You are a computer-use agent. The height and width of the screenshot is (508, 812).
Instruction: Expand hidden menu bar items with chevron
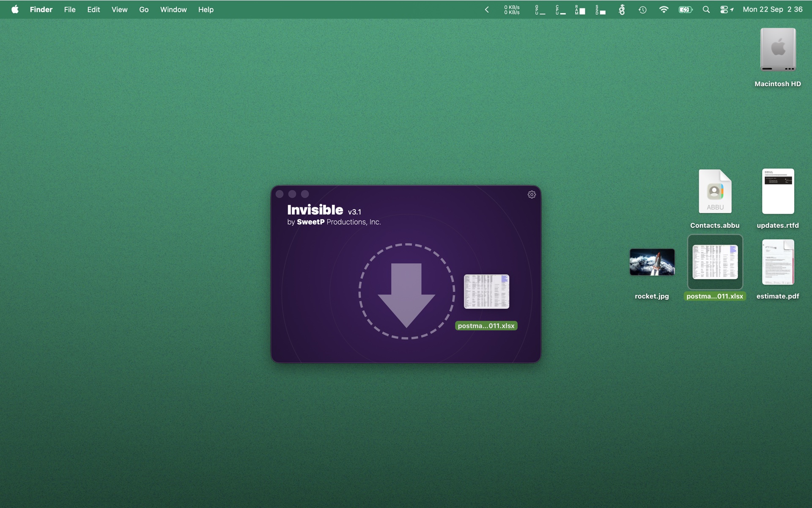[x=487, y=9]
